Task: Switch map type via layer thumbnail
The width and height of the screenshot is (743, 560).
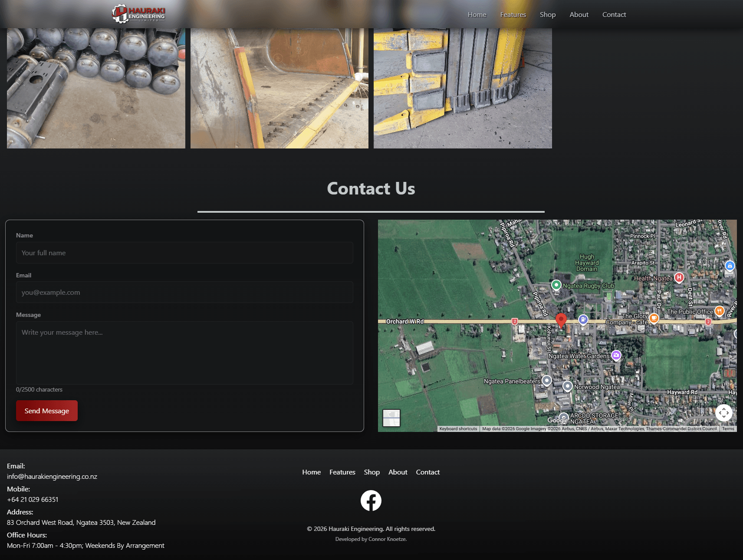Action: click(x=391, y=418)
